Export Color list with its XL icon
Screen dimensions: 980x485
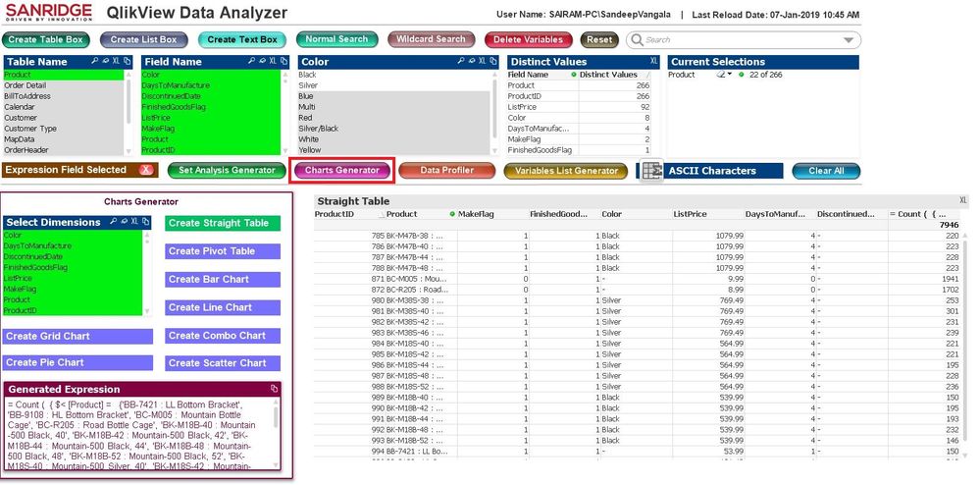coord(482,61)
